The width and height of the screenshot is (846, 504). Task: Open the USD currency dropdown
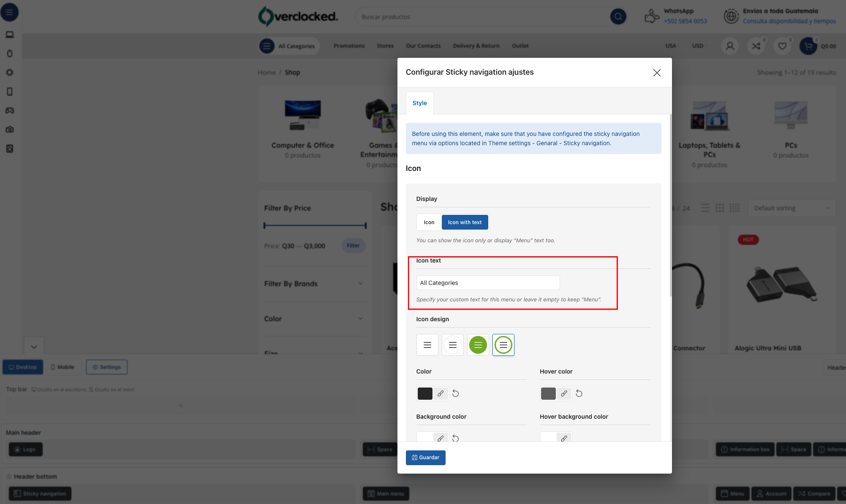coord(699,46)
